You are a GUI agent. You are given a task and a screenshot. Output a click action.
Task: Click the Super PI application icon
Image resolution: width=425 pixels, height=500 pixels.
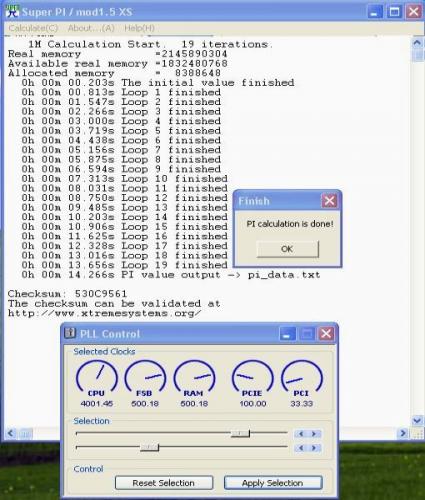[12, 11]
